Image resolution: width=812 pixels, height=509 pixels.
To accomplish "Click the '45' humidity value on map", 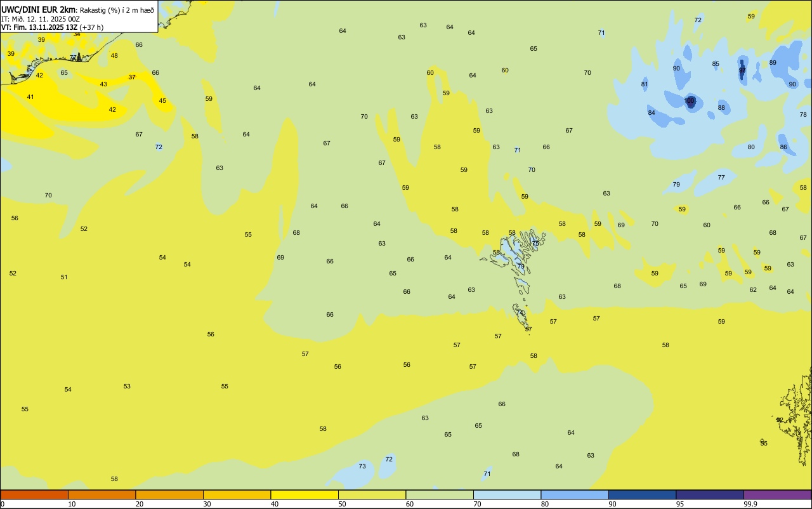I will tap(162, 101).
